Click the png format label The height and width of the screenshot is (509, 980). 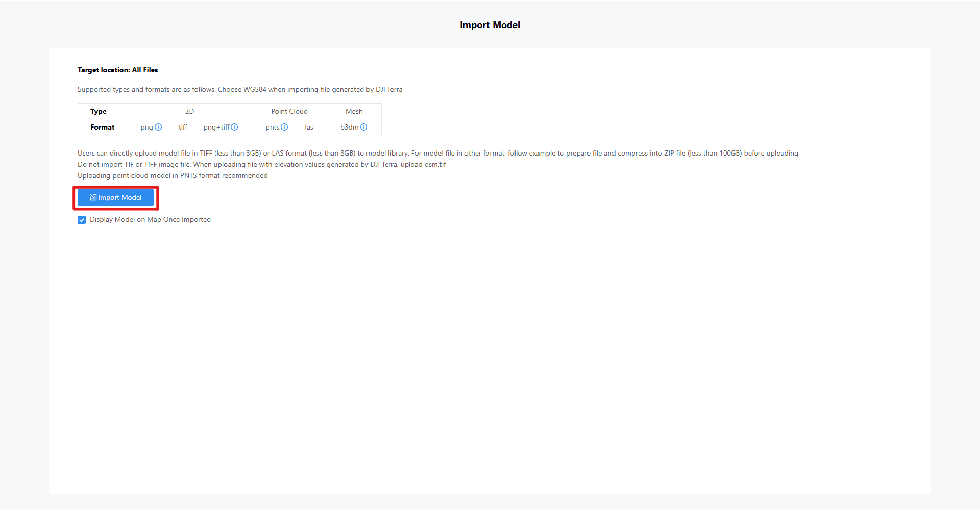coord(146,127)
